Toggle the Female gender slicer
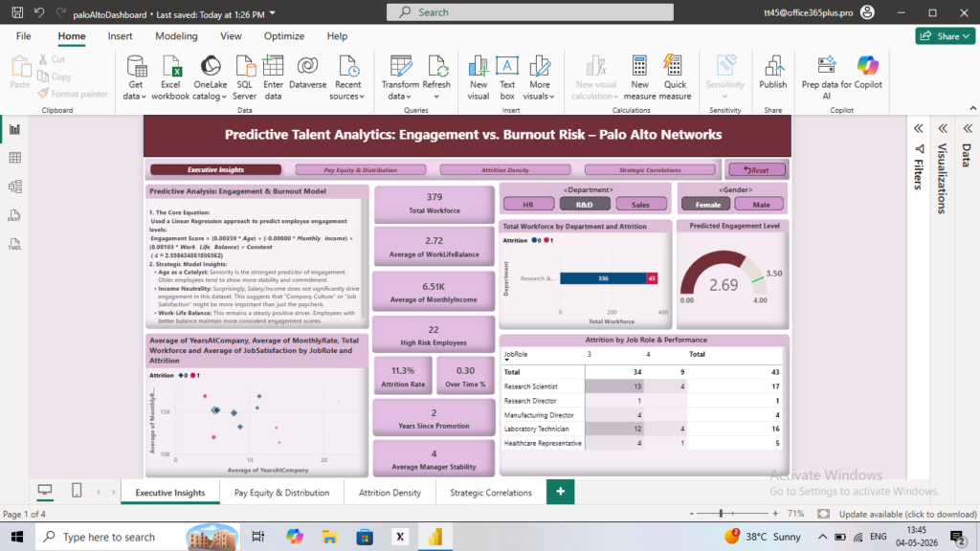 (x=707, y=205)
